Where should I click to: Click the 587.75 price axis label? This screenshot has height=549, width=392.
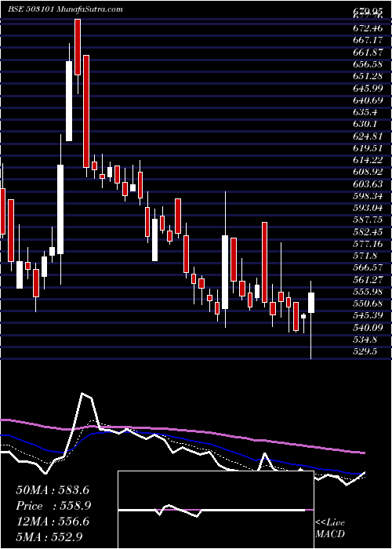(368, 220)
